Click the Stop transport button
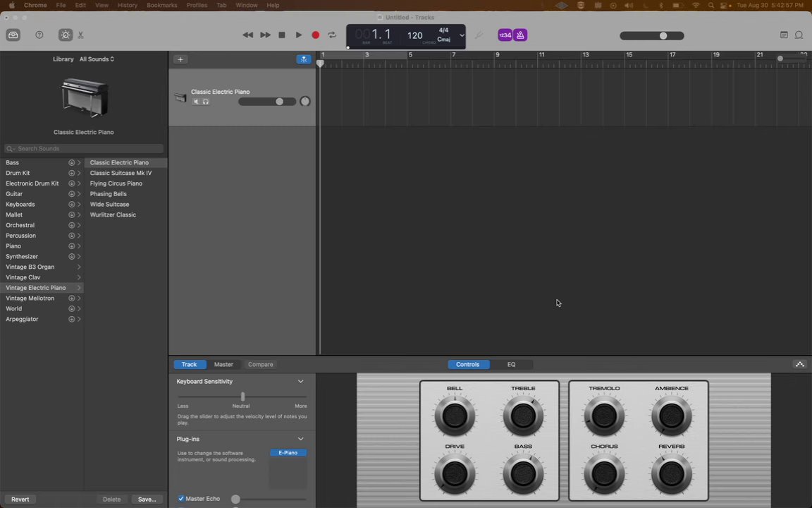Image resolution: width=812 pixels, height=508 pixels. click(x=282, y=35)
